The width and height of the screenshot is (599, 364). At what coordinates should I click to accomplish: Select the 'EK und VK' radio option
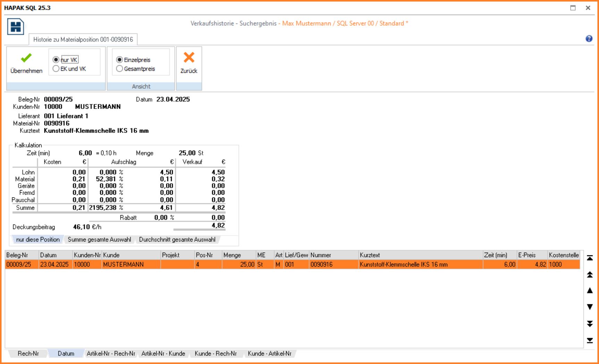click(56, 69)
